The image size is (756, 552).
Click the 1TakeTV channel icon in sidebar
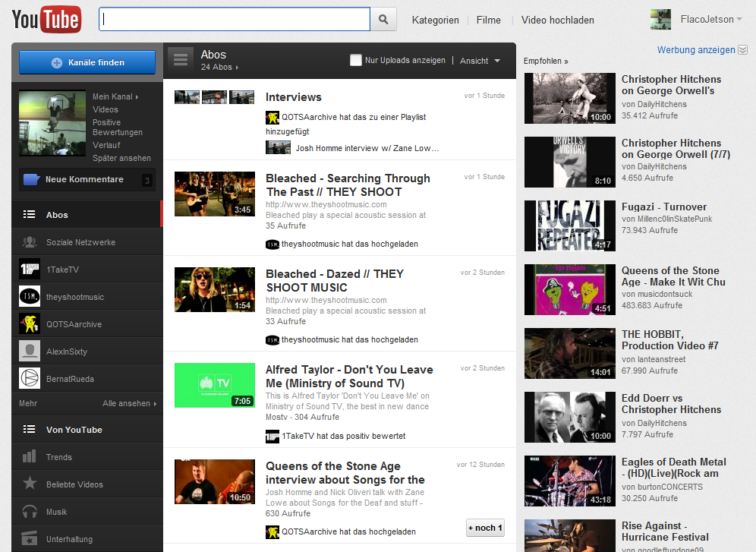point(30,270)
